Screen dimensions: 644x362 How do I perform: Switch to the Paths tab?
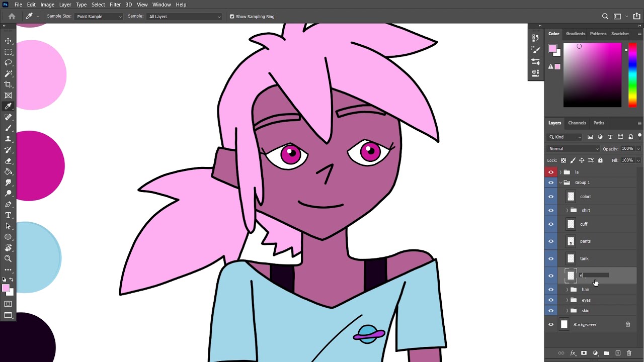599,123
